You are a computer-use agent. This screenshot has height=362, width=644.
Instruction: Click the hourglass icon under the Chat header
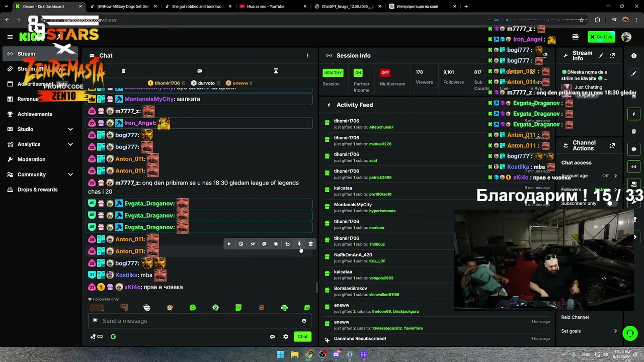pos(276,71)
